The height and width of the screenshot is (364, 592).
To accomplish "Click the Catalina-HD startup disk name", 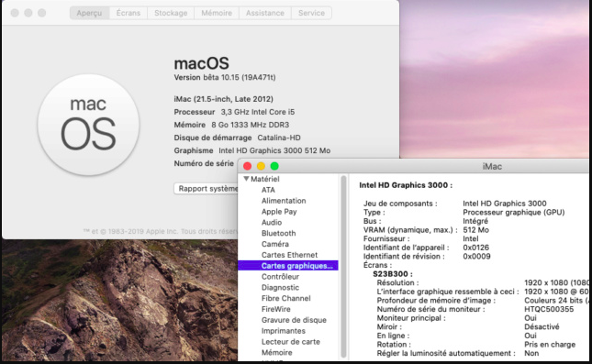I will coord(279,138).
